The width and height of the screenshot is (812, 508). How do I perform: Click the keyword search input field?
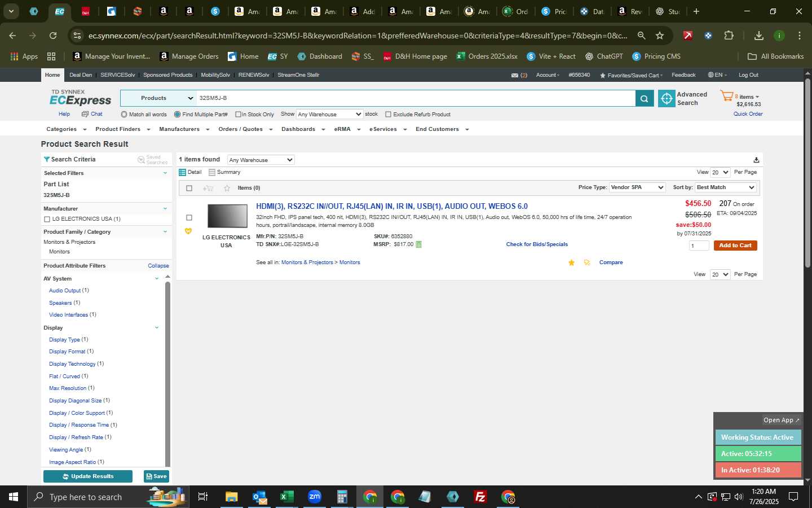(416, 98)
